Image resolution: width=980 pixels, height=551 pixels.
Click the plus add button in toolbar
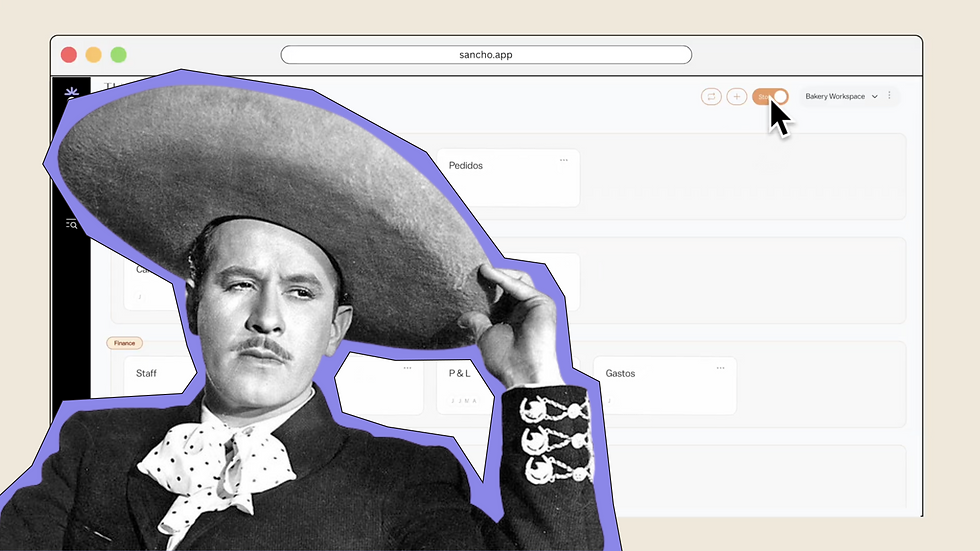[737, 96]
